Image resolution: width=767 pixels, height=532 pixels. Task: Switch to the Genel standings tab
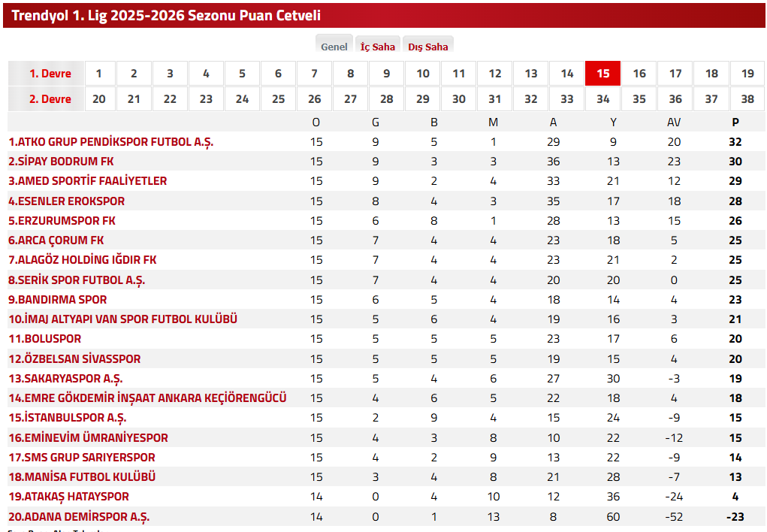pyautogui.click(x=334, y=47)
